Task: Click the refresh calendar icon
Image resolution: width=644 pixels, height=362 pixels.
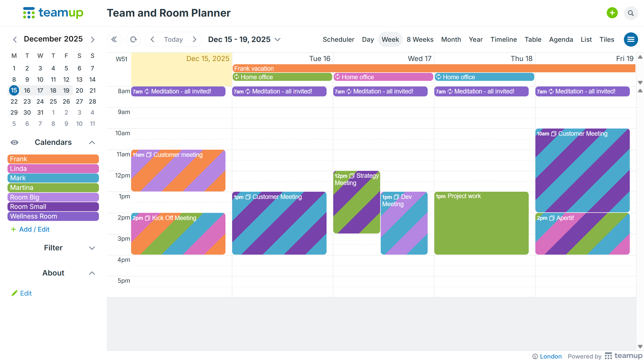Action: coord(133,40)
